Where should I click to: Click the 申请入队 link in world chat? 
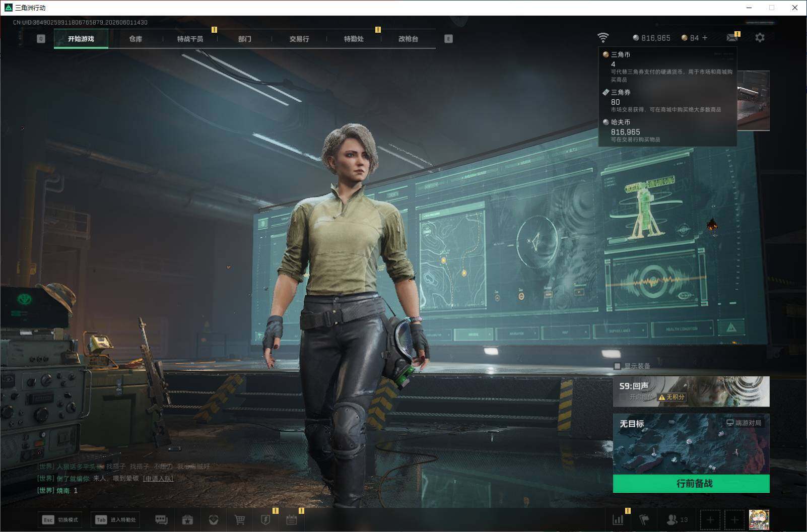(158, 479)
